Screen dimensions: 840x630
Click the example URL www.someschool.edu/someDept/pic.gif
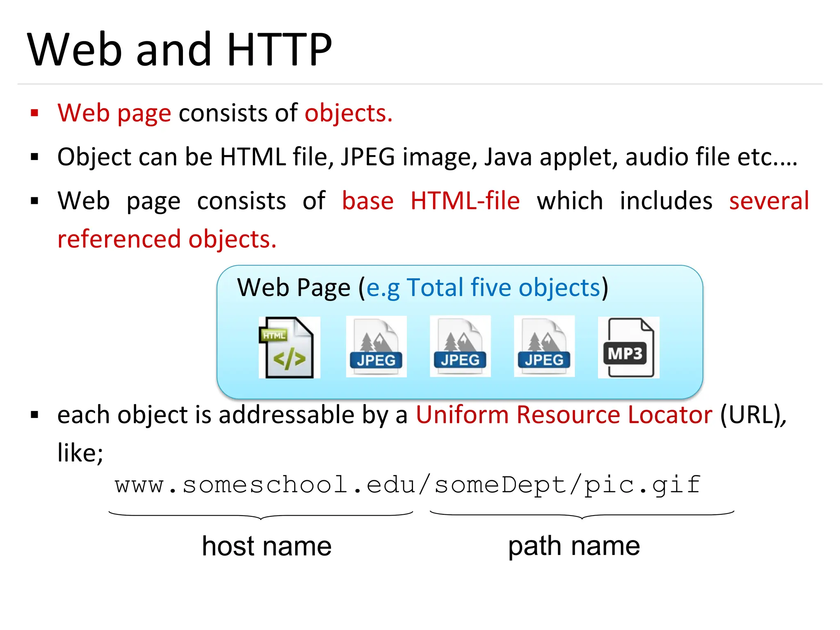408,485
